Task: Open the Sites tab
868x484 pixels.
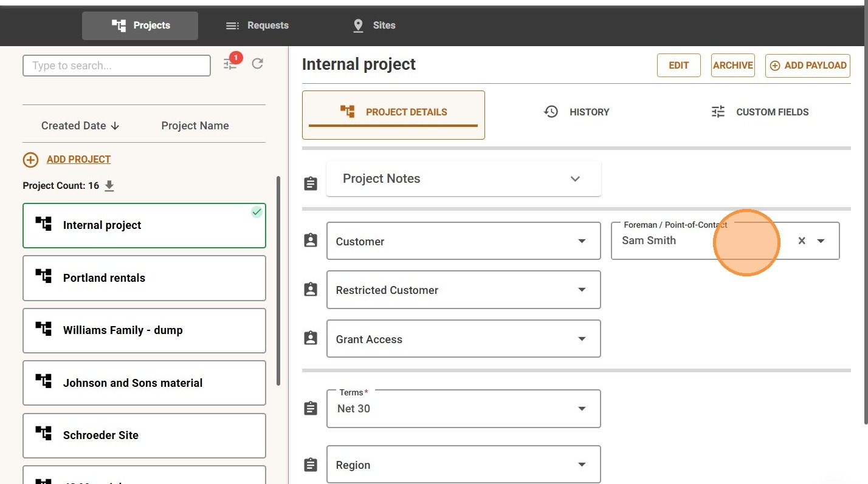Action: (374, 26)
